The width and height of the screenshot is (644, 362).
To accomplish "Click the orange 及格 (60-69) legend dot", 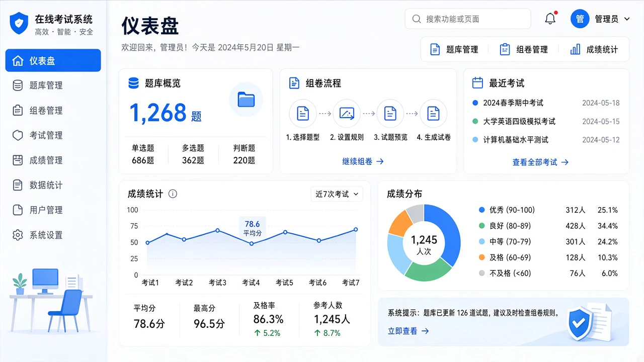I will coord(482,257).
